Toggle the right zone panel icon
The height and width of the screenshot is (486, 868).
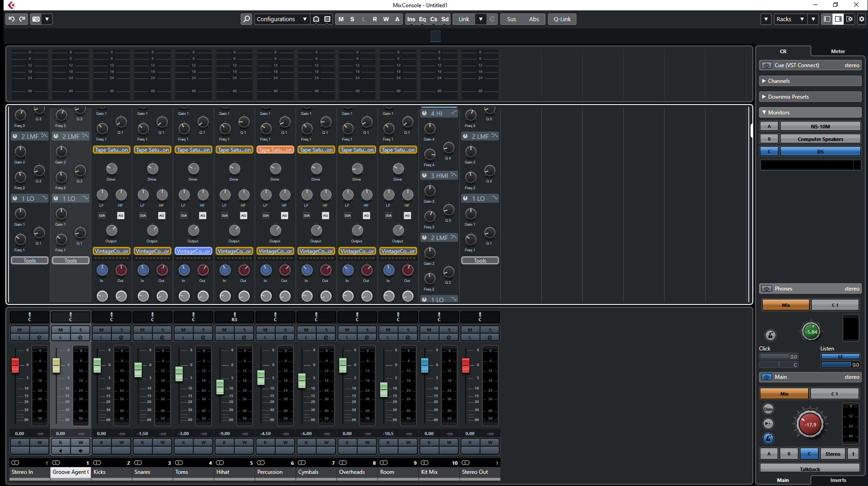(838, 19)
